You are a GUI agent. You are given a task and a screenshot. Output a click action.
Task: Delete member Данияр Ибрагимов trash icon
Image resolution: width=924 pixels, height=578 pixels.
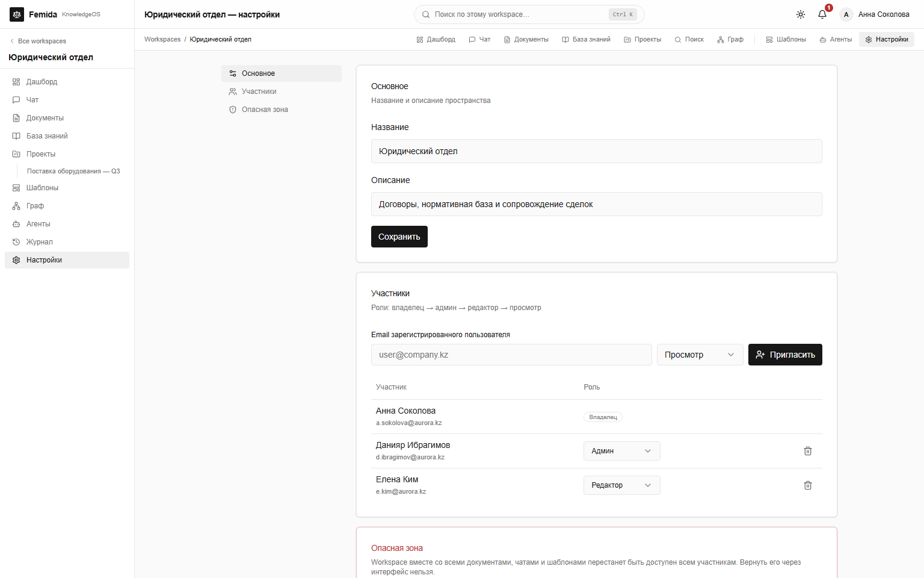coord(808,451)
